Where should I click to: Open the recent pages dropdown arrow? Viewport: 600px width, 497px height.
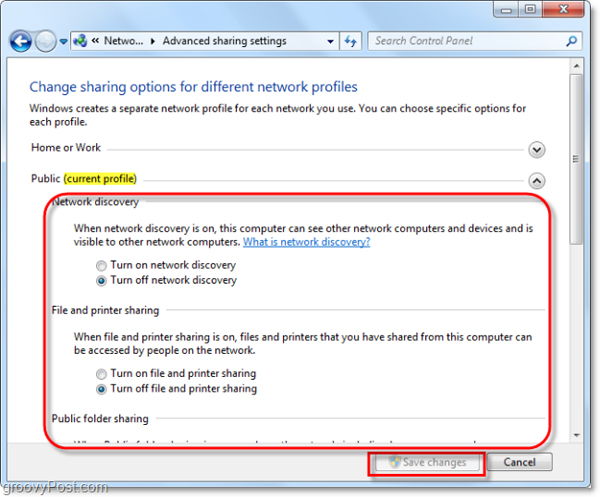click(x=64, y=41)
